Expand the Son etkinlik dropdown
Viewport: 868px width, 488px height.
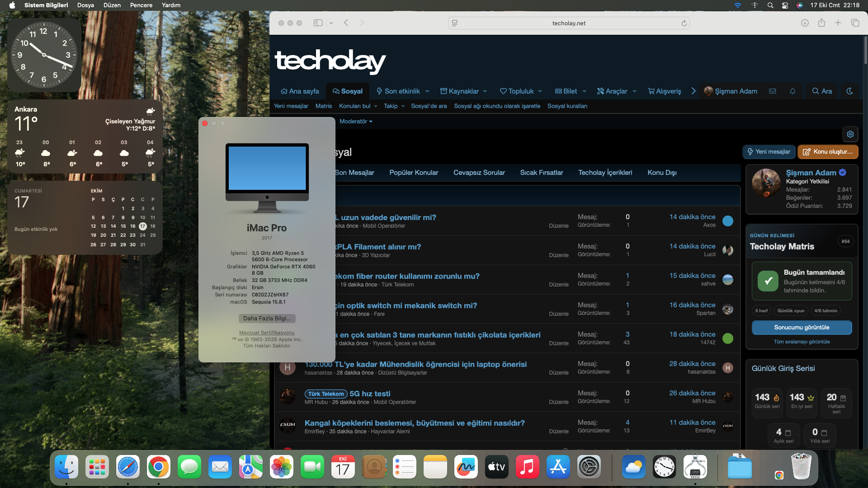[427, 91]
